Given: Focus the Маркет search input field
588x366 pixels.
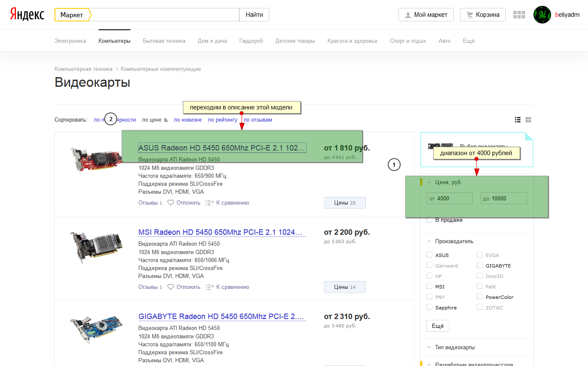Looking at the screenshot, I should [165, 15].
